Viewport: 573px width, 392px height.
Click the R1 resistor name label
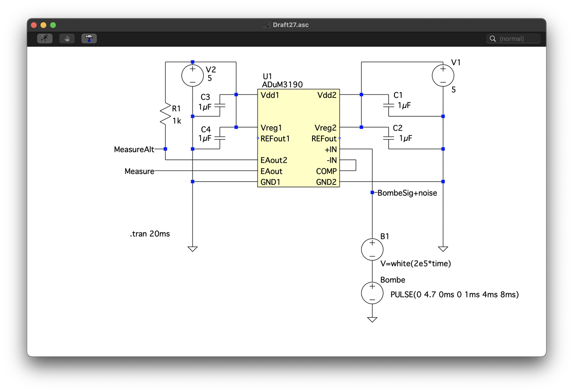point(177,109)
